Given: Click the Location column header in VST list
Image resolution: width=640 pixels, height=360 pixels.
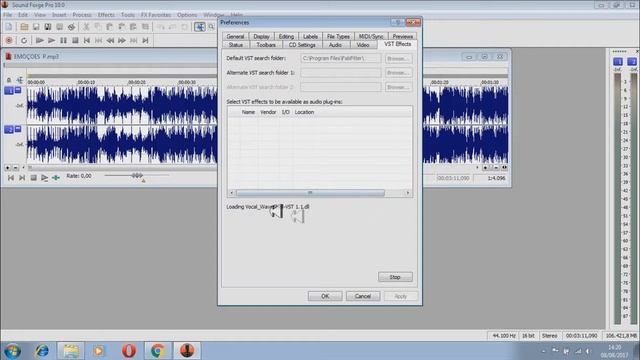Looking at the screenshot, I should pos(304,112).
